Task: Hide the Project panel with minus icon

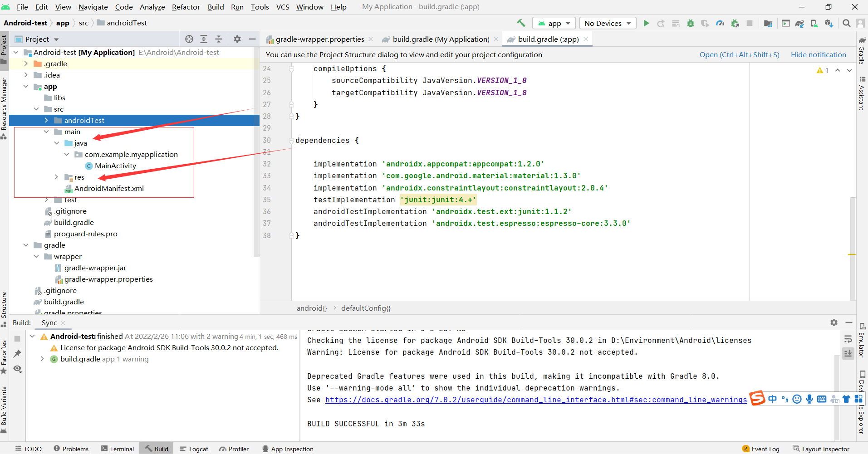Action: point(252,39)
